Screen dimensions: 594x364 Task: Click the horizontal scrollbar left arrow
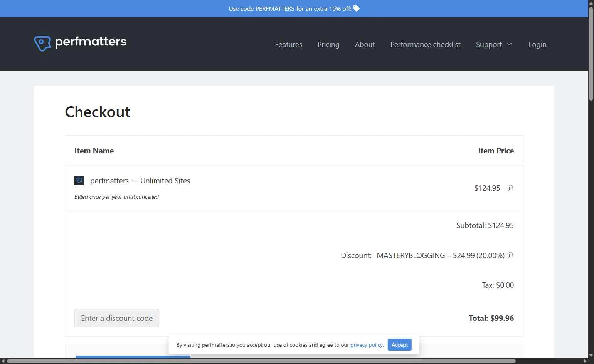pyautogui.click(x=3, y=361)
